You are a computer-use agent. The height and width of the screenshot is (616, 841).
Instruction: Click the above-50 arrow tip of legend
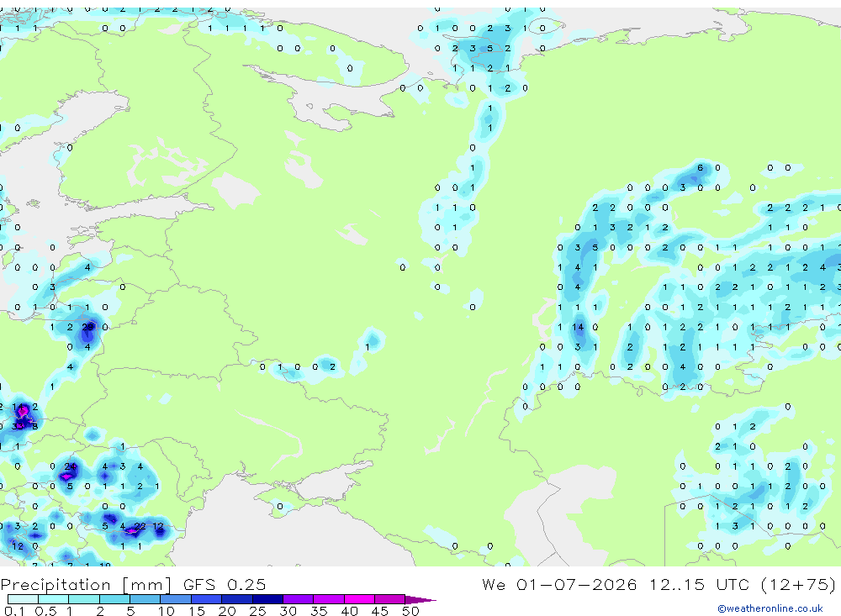420,600
